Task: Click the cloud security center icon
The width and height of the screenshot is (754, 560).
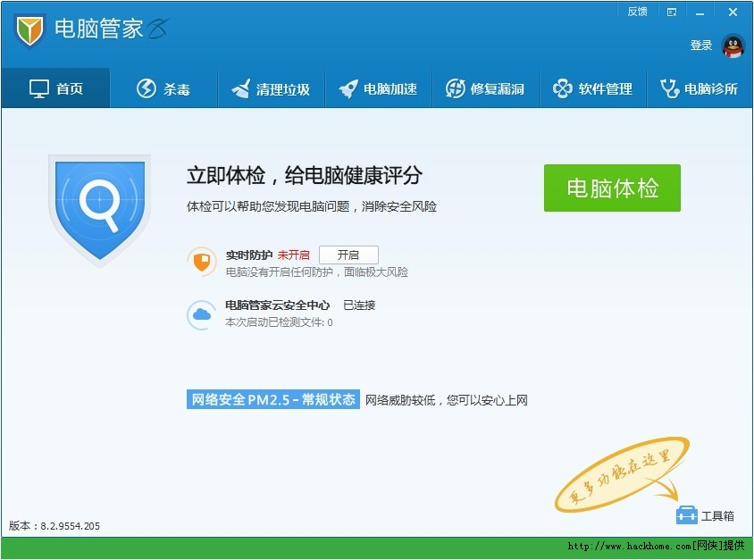Action: pyautogui.click(x=202, y=315)
